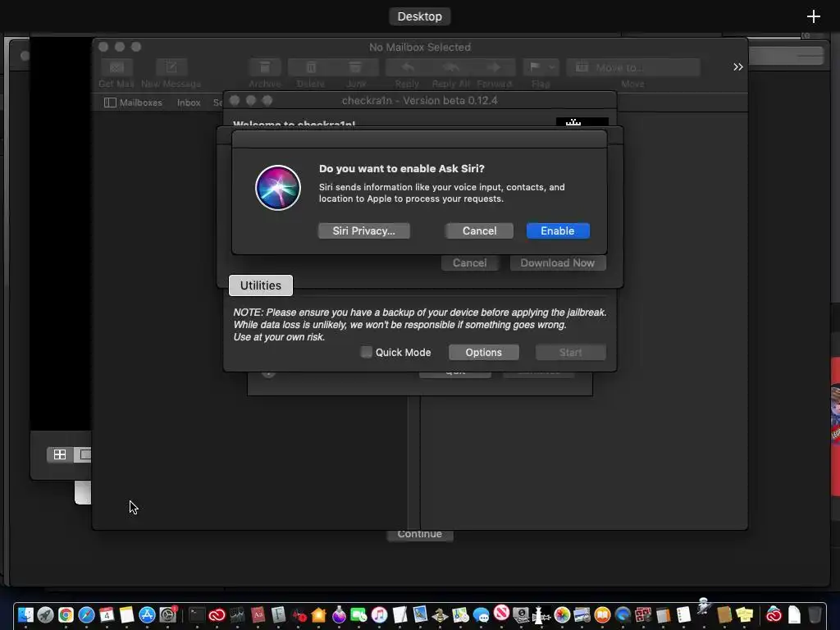840x630 pixels.
Task: Open Stocks from the Dock
Action: point(237,614)
